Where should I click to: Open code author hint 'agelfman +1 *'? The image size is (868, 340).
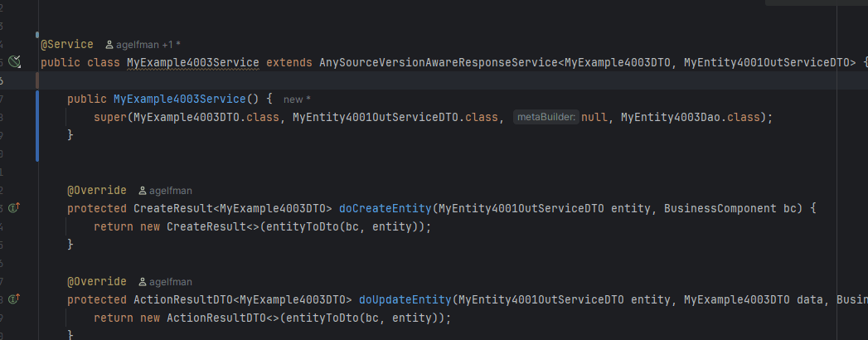coord(143,45)
